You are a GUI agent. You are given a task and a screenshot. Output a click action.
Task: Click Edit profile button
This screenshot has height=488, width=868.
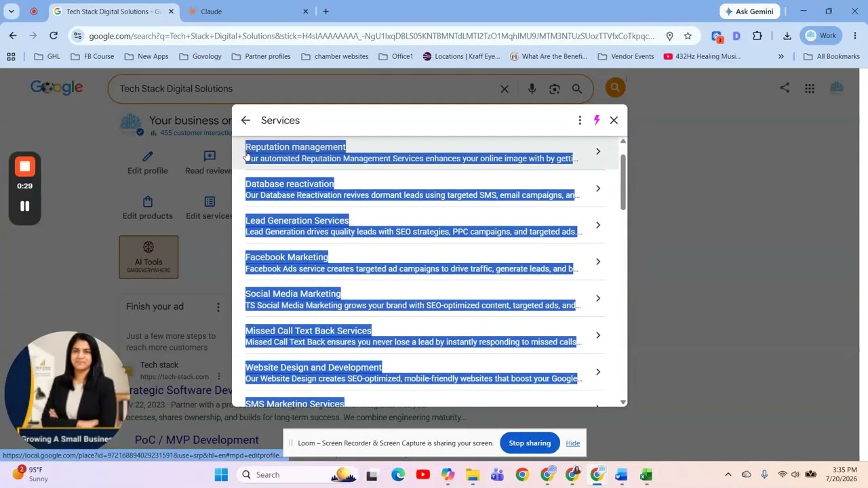tap(147, 163)
